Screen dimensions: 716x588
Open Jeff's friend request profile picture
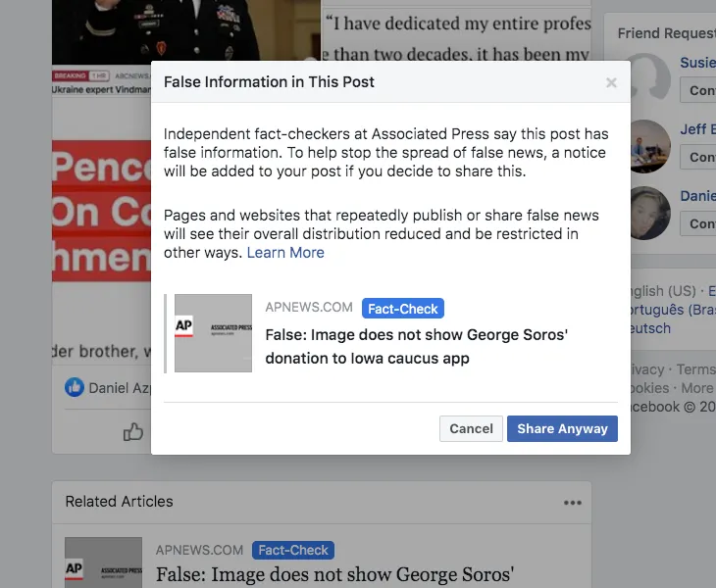(x=650, y=146)
